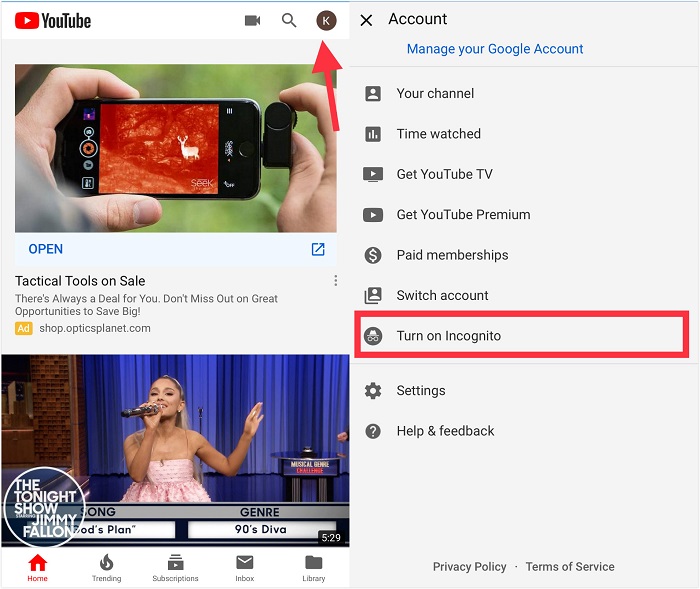Select Get YouTube Premium
The width and height of the screenshot is (700, 589).
525,215
